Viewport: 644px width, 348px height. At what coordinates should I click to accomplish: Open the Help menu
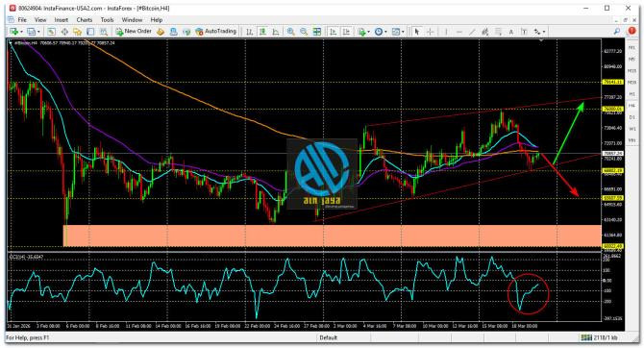(157, 20)
